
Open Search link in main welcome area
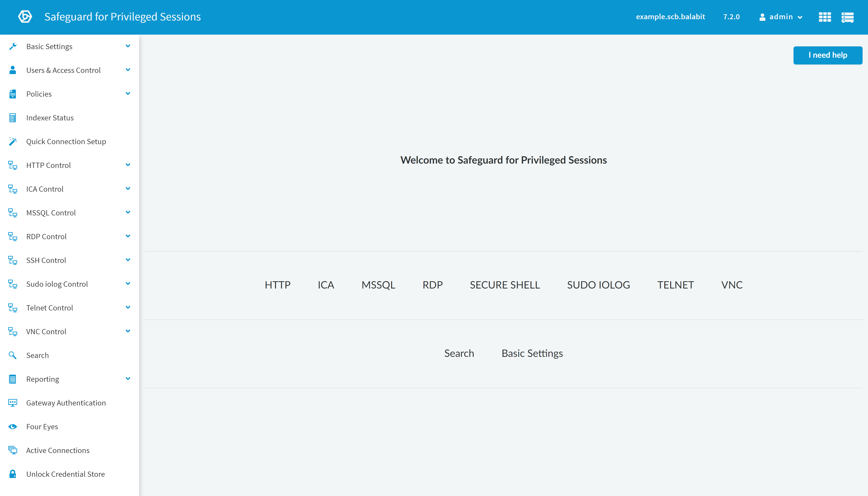[x=459, y=354]
